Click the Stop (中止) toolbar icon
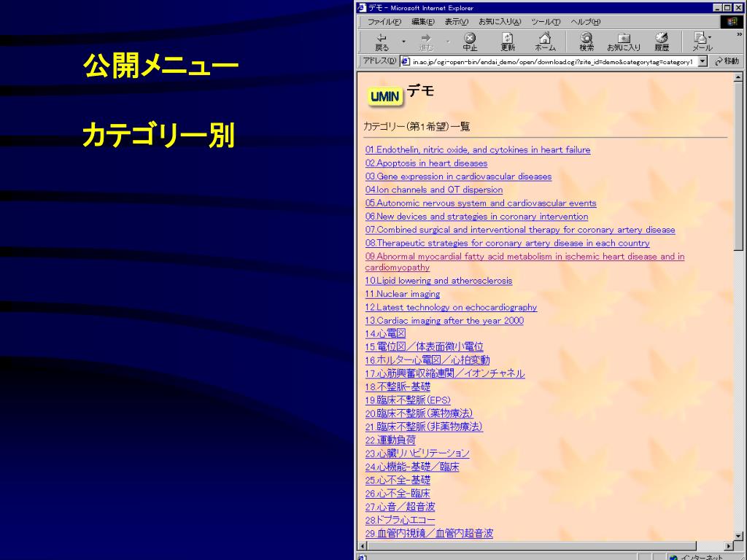Image resolution: width=747 pixels, height=560 pixels. pos(470,42)
